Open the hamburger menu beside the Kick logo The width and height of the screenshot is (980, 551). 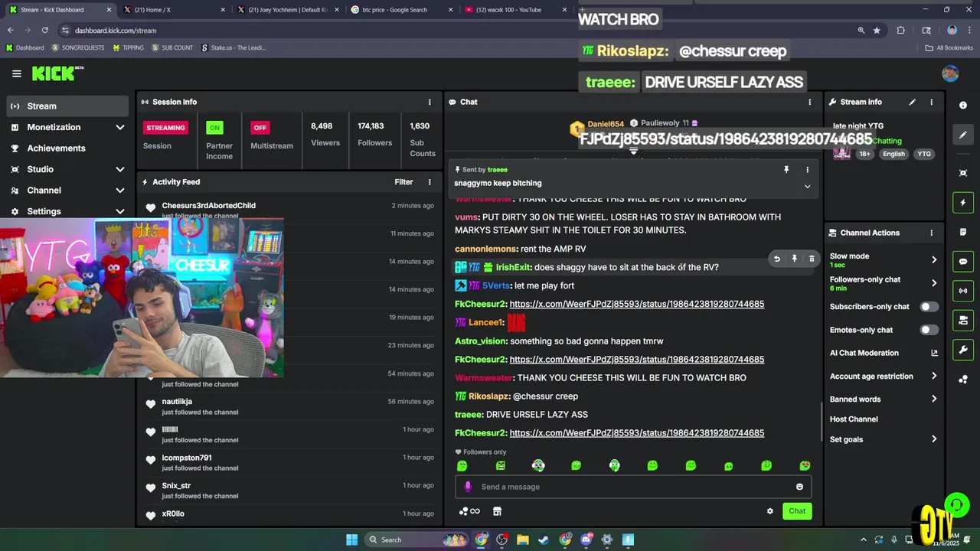coord(16,73)
